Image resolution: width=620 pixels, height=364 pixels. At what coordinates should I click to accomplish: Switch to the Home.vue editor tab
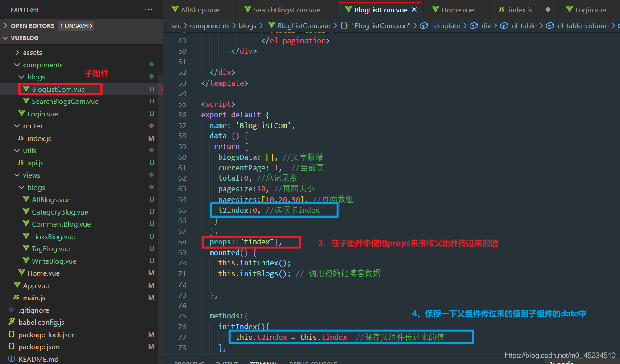click(457, 9)
